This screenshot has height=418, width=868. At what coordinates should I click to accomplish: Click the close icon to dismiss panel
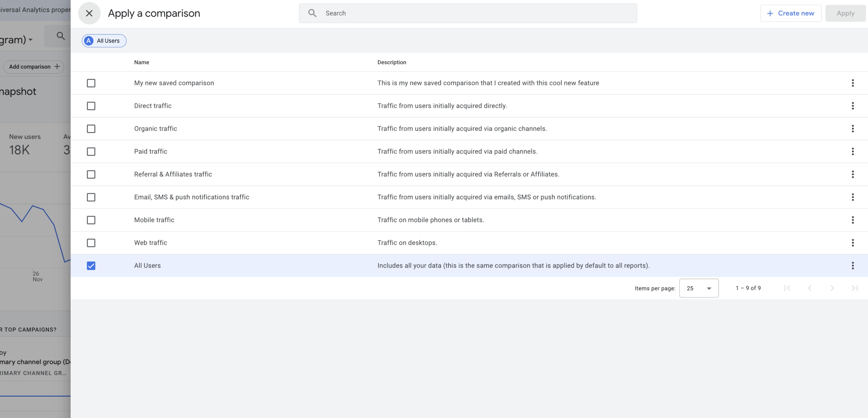tap(89, 13)
